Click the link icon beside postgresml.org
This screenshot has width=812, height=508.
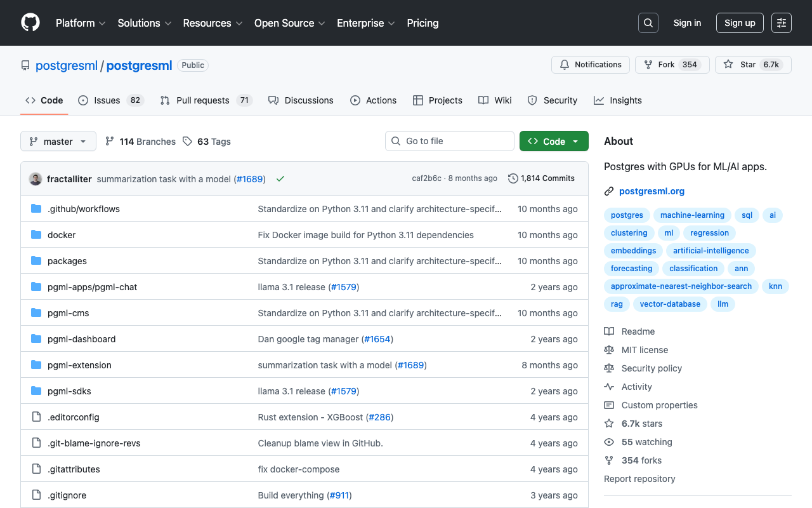(x=609, y=191)
